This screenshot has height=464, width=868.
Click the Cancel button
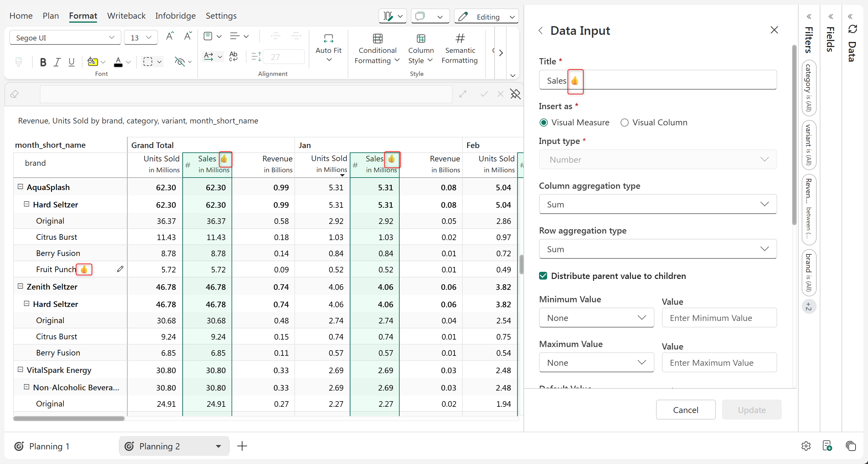pyautogui.click(x=685, y=410)
